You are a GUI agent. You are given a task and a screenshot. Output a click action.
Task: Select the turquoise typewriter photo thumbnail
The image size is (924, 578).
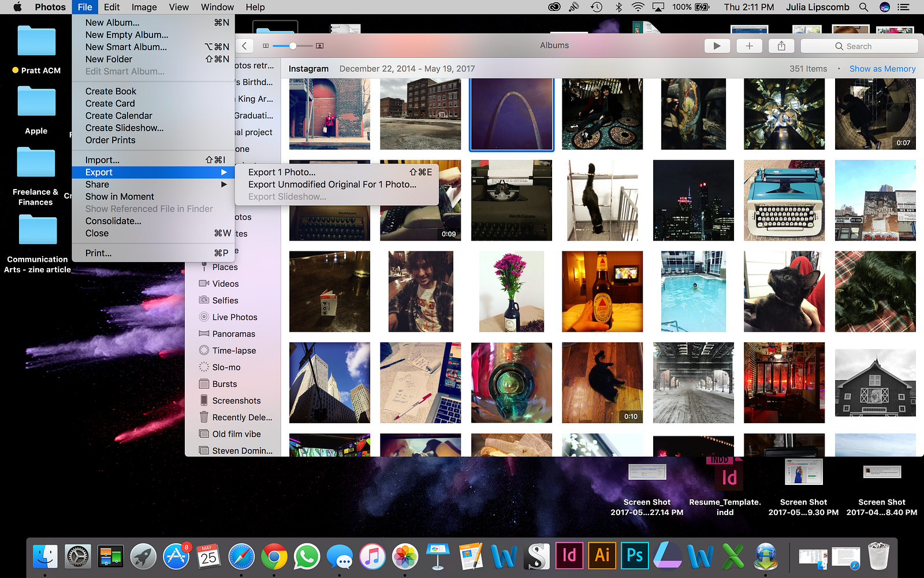(784, 201)
